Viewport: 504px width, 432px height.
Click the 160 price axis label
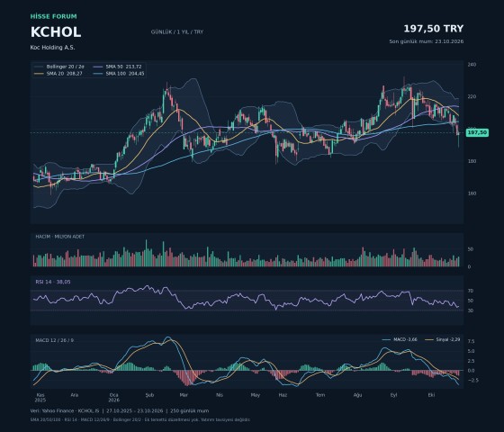(472, 193)
